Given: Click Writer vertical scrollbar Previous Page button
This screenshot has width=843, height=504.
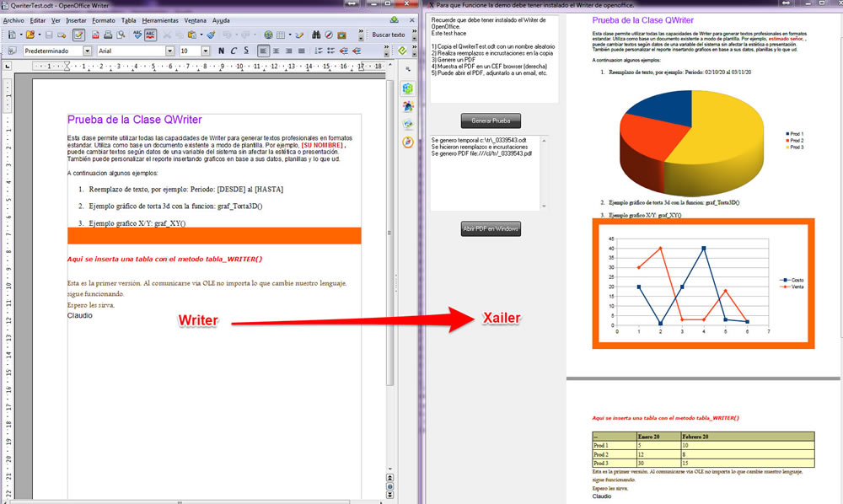Looking at the screenshot, I should (x=389, y=478).
